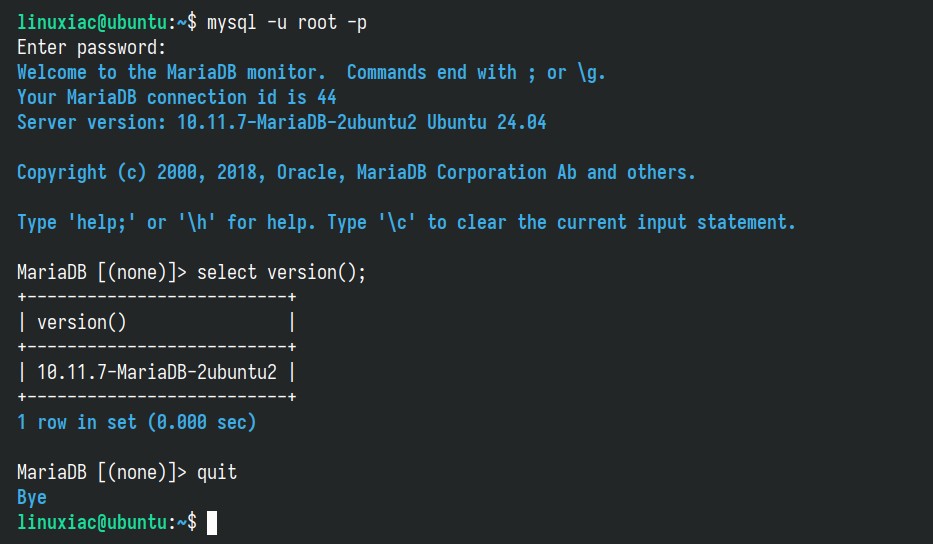
Task: Click the 'version()' table column header
Action: [x=82, y=323]
